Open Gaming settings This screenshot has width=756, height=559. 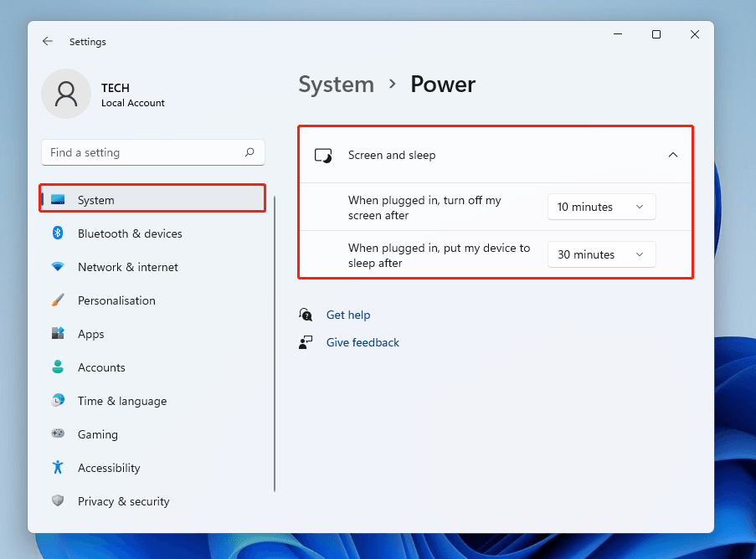152,434
